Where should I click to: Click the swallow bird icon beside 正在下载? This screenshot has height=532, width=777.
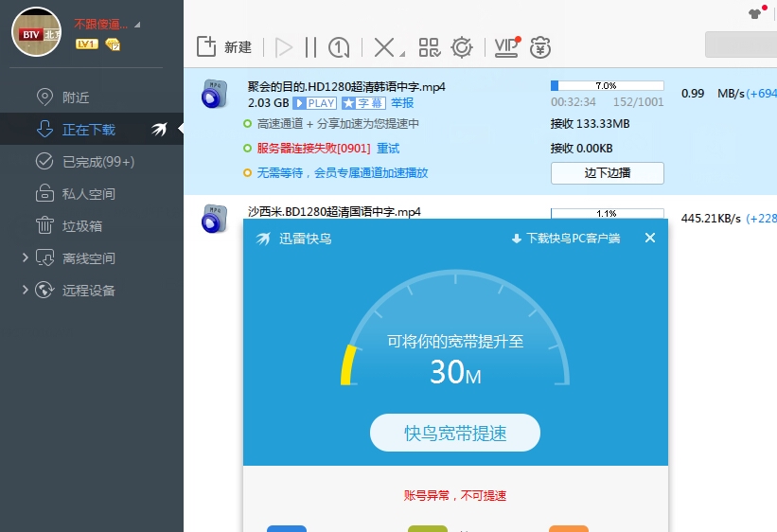click(160, 129)
